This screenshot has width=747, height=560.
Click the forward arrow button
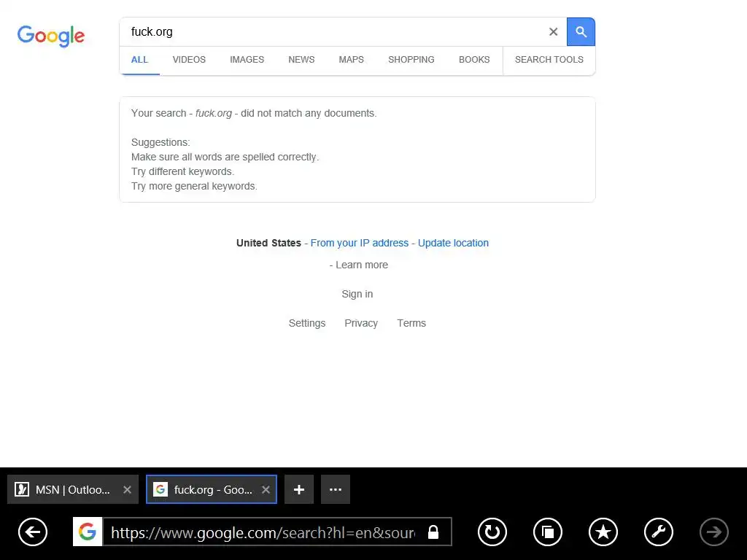tap(713, 532)
